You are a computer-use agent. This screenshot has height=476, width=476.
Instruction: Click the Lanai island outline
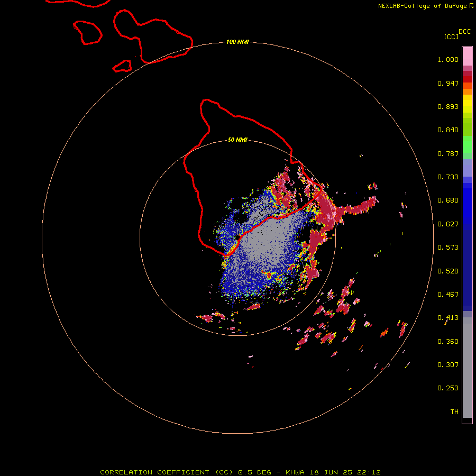pos(88,32)
